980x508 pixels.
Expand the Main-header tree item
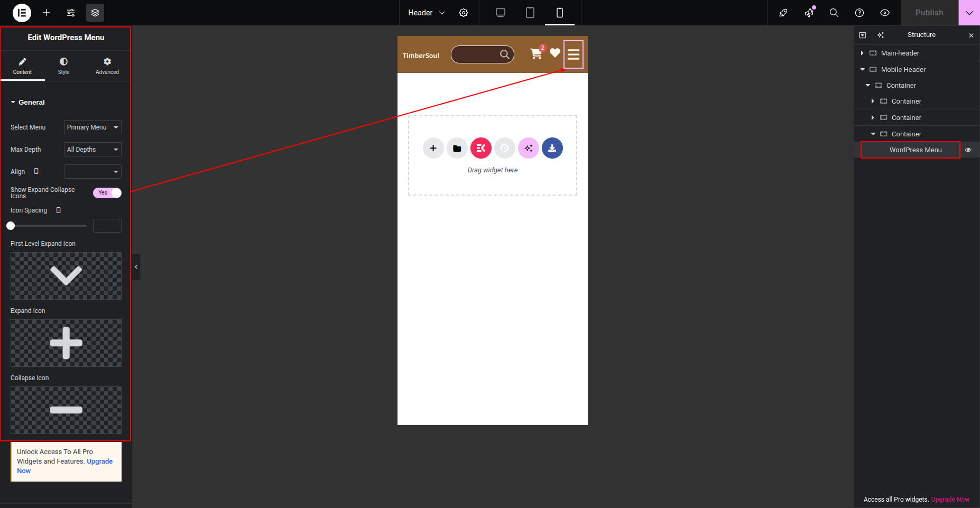tap(862, 53)
